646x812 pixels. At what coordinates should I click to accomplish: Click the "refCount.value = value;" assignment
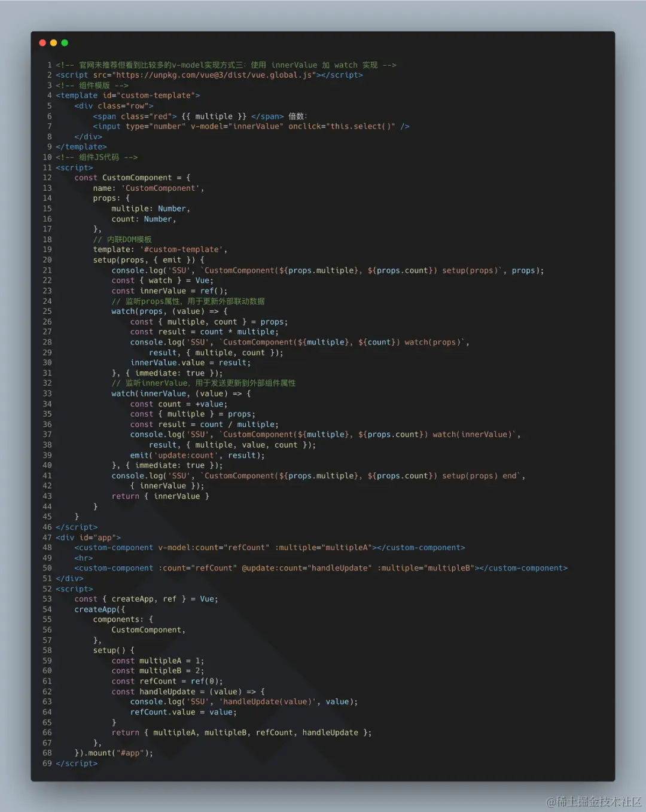(184, 712)
